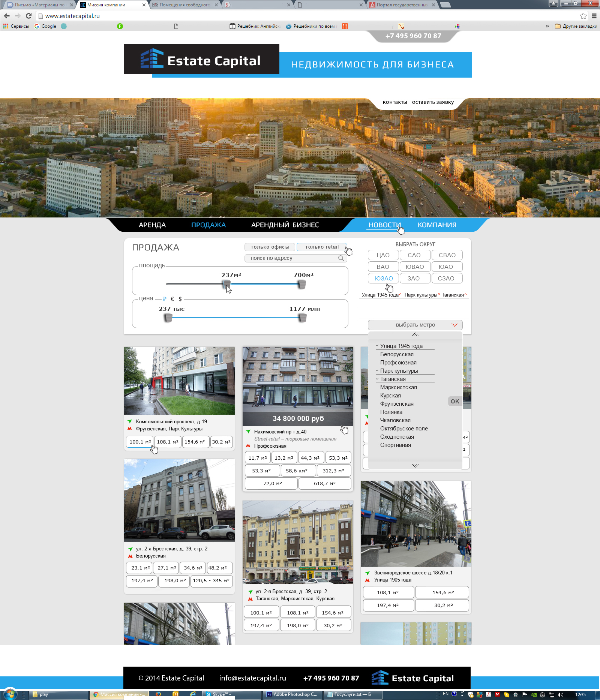
Task: Click the volume speaker icon in system tray
Action: pyautogui.click(x=560, y=695)
